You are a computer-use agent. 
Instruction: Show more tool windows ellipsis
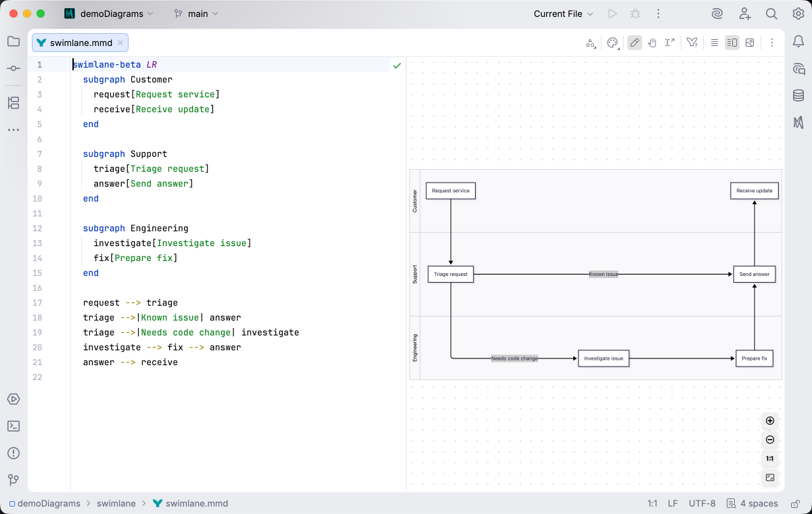(x=14, y=130)
